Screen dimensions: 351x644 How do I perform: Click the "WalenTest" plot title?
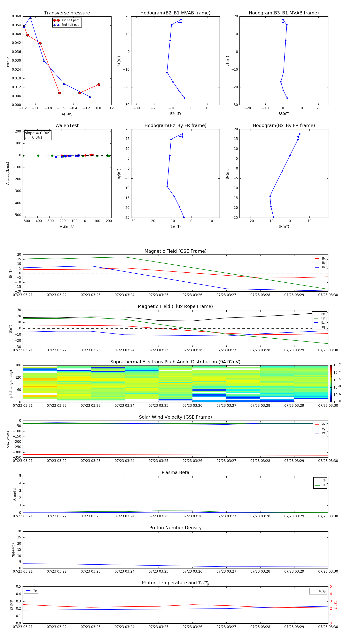pos(67,125)
